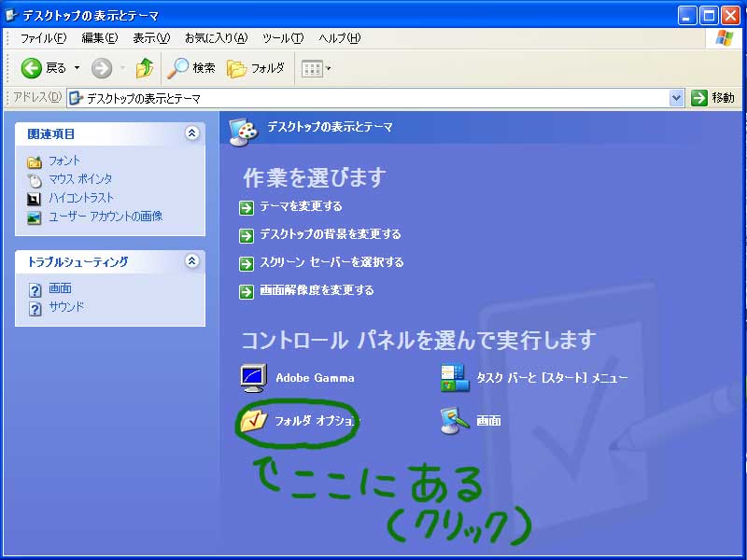Open フォント in related items
The height and width of the screenshot is (560, 747).
[64, 161]
